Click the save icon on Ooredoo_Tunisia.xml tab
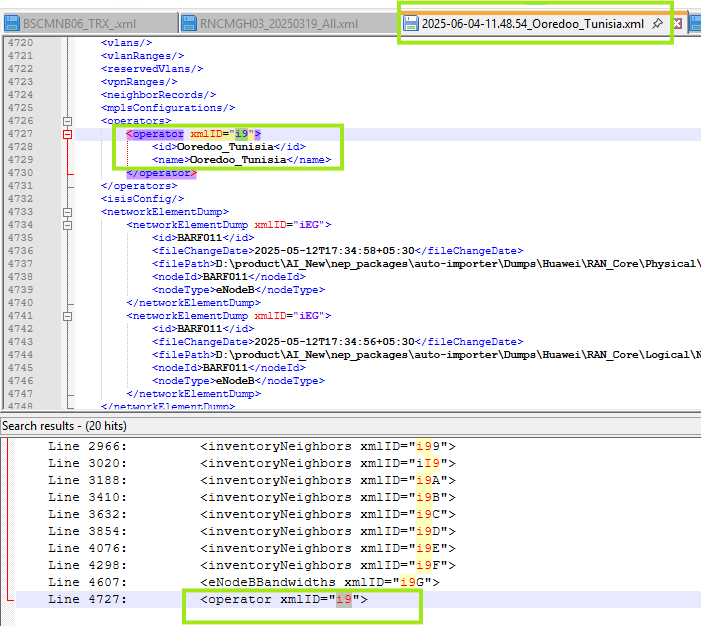Image resolution: width=701 pixels, height=626 pixels. [410, 23]
